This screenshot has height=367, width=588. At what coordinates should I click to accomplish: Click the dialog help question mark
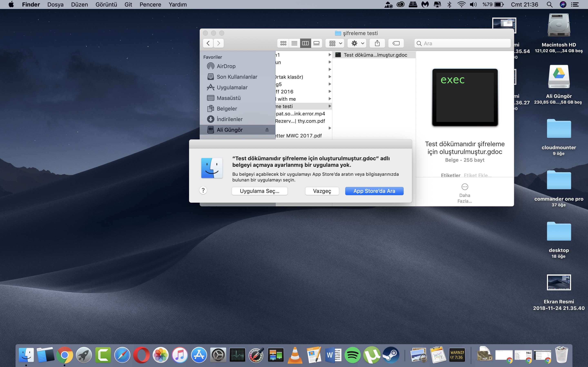click(x=203, y=191)
